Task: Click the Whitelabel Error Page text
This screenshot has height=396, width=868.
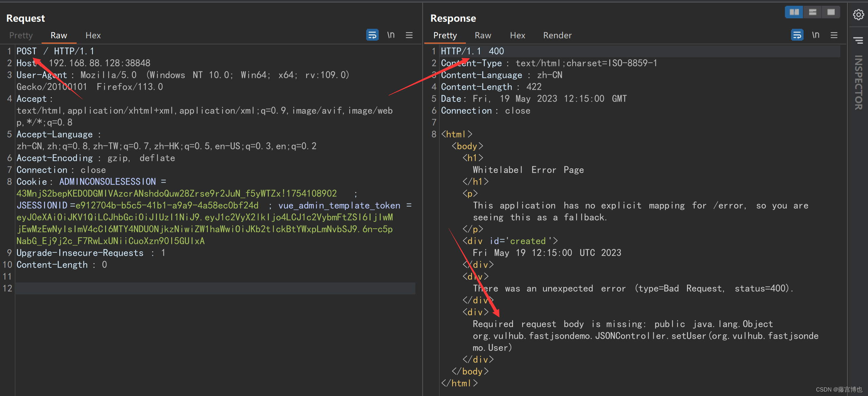Action: coord(528,170)
